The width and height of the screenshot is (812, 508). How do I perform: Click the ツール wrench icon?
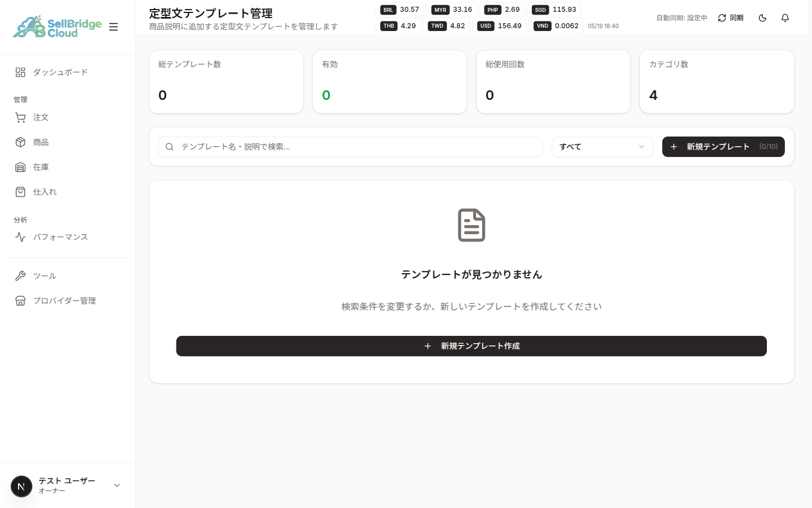pyautogui.click(x=20, y=276)
